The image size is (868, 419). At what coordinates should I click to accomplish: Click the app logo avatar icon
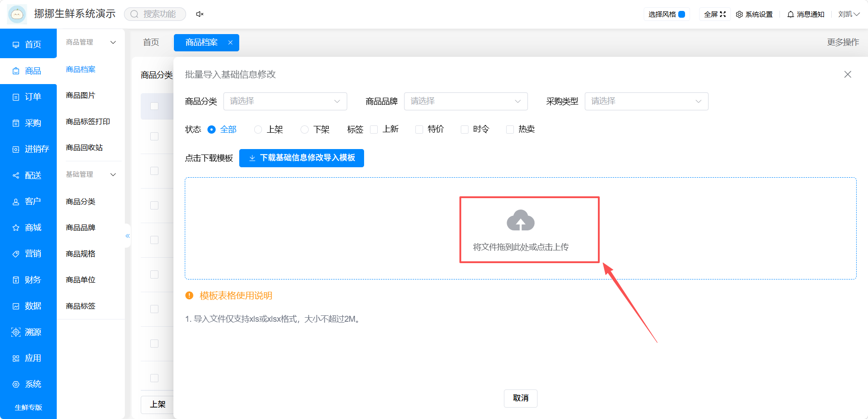(x=17, y=14)
